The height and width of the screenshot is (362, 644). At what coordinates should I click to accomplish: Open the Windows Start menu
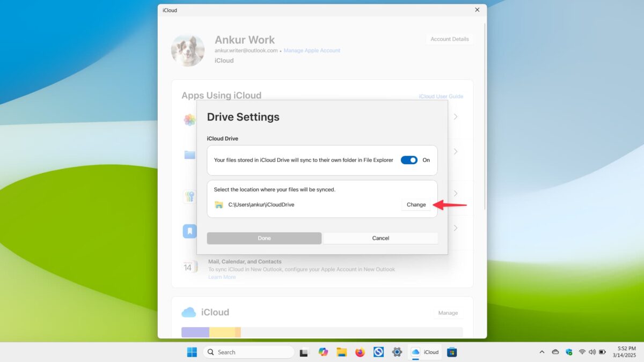point(192,352)
